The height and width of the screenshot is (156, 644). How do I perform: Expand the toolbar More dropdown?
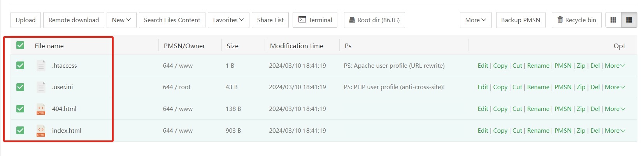pyautogui.click(x=476, y=20)
